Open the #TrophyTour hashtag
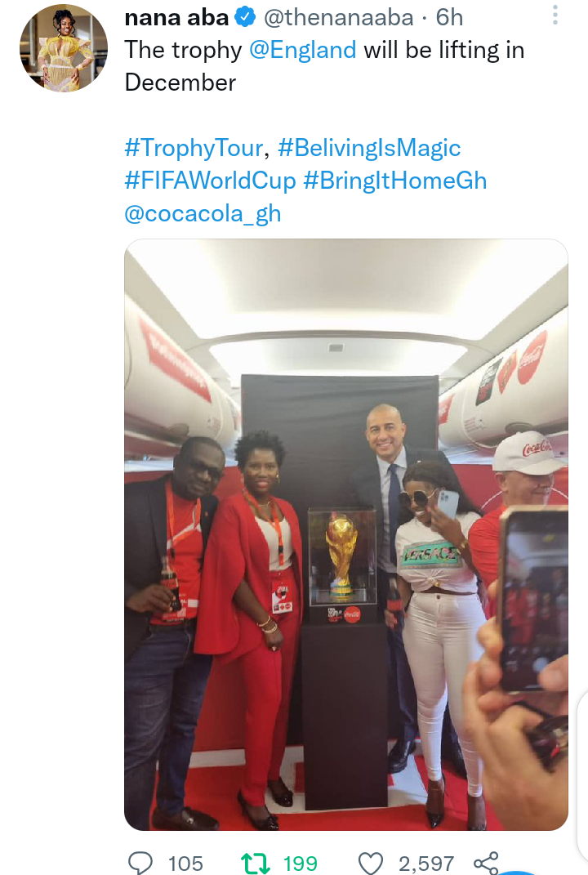This screenshot has height=875, width=588. pyautogui.click(x=194, y=148)
